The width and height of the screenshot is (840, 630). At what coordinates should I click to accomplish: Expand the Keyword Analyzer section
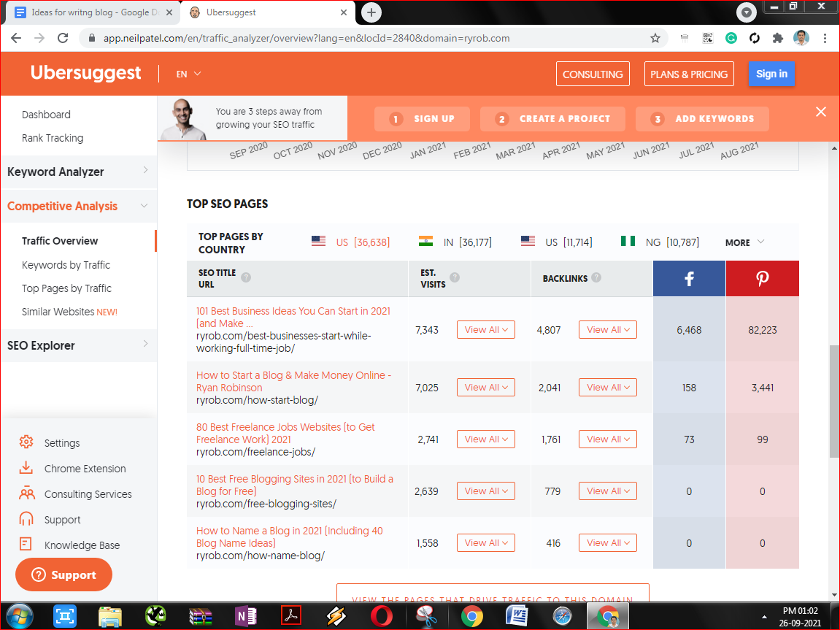coord(79,172)
